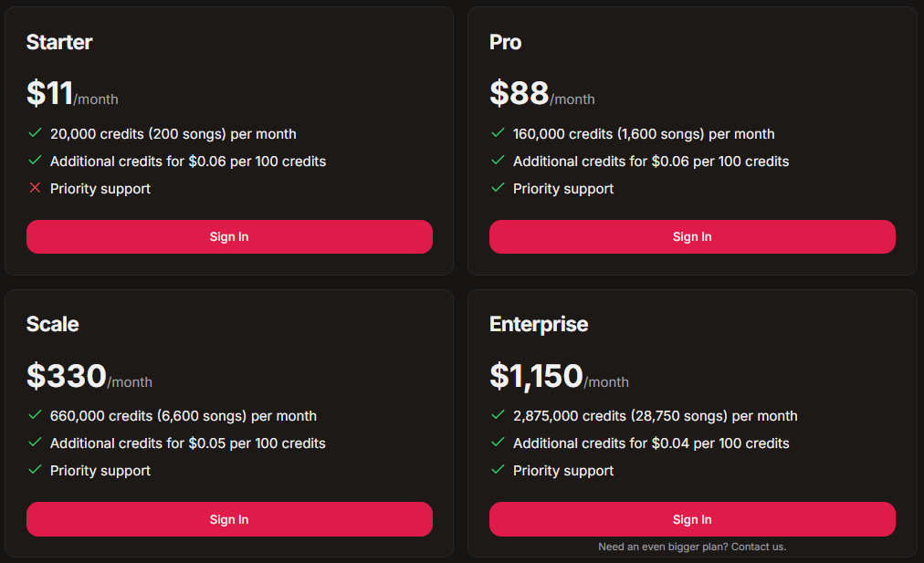Sign in under the Enterprise plan
This screenshot has height=563, width=924.
pos(692,519)
